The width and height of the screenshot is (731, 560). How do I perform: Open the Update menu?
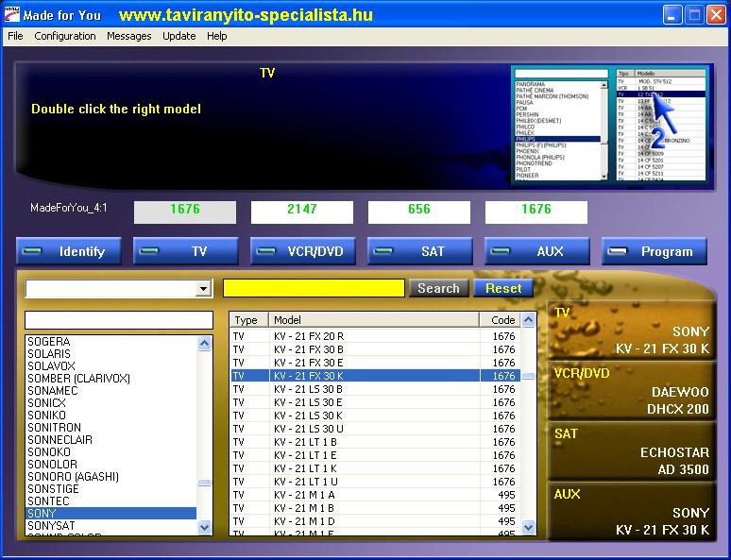[x=179, y=36]
